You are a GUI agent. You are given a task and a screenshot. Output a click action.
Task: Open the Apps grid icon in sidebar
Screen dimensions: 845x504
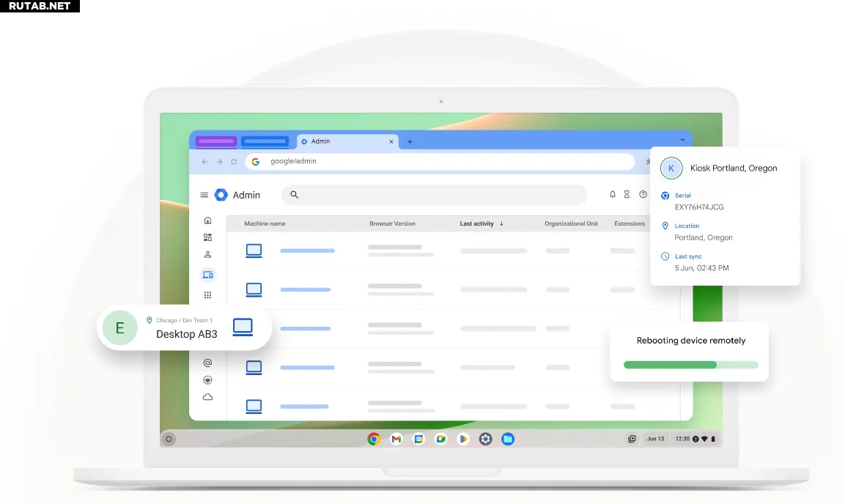pos(207,294)
